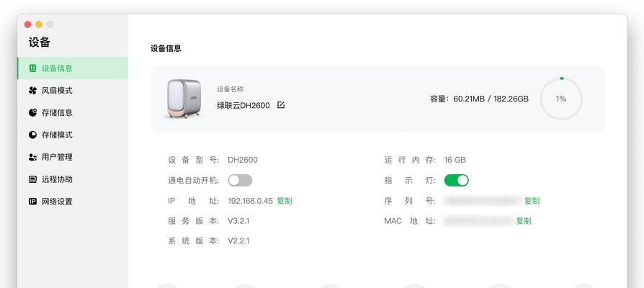Click the 绿联云DH2600 device name text
This screenshot has width=644, height=288.
(x=243, y=105)
